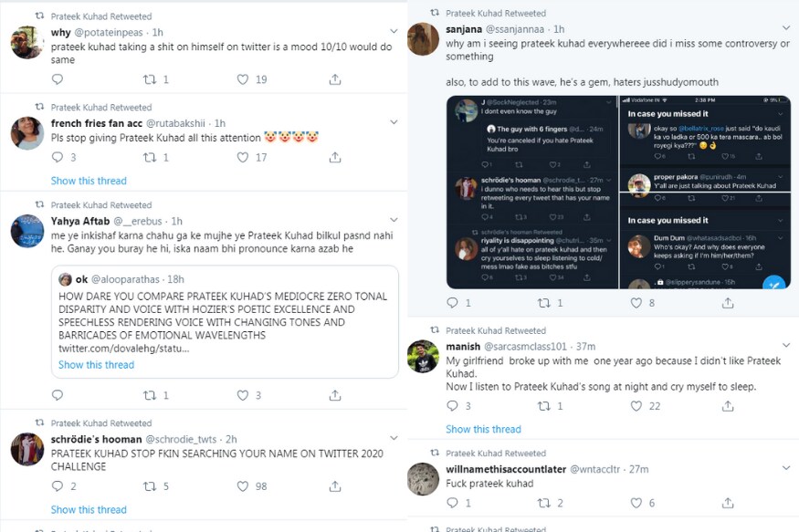Reply to sanjana's tweet
The width and height of the screenshot is (799, 532).
coord(452,303)
